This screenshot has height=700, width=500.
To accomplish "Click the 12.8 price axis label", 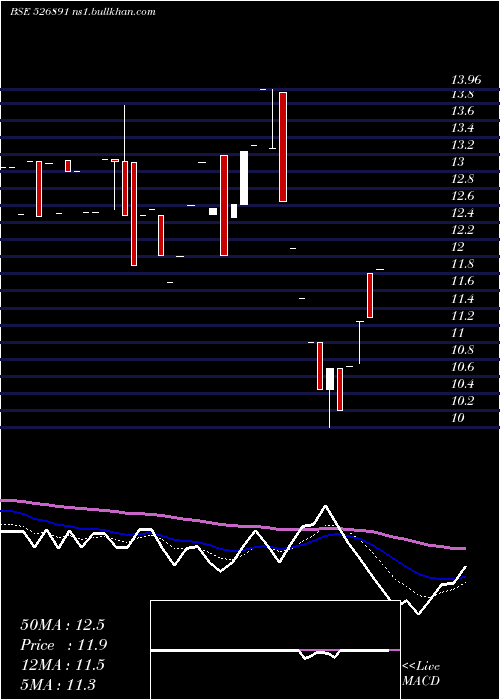I will point(462,179).
